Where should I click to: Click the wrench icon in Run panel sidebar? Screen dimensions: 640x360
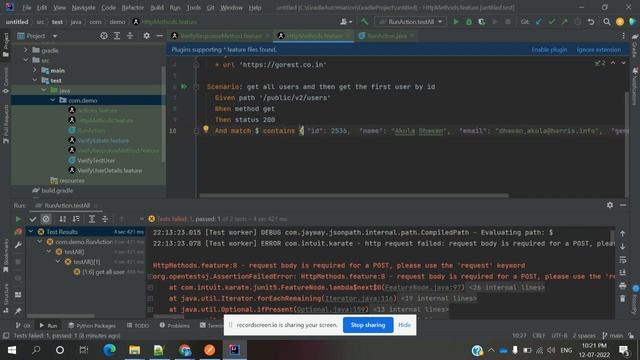[18, 245]
